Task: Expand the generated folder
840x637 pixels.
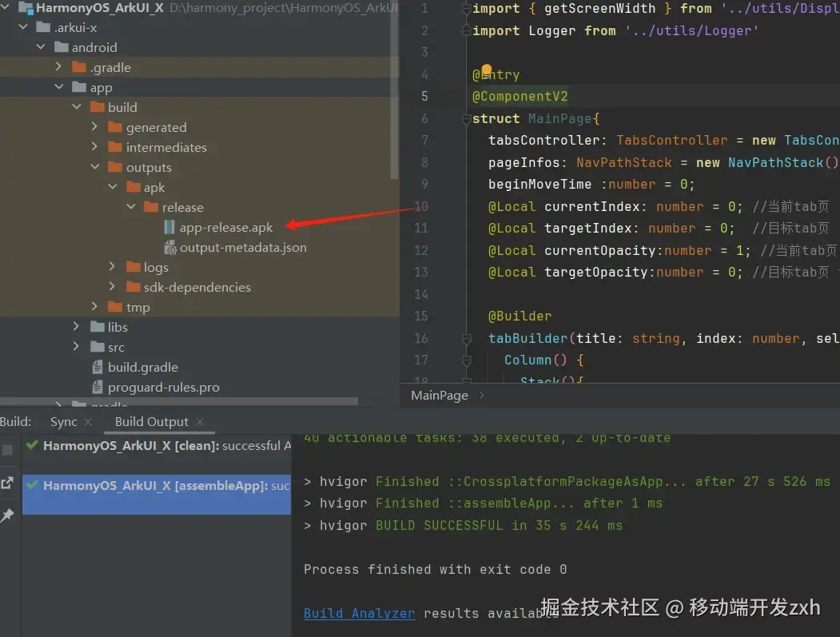Action: pyautogui.click(x=94, y=126)
